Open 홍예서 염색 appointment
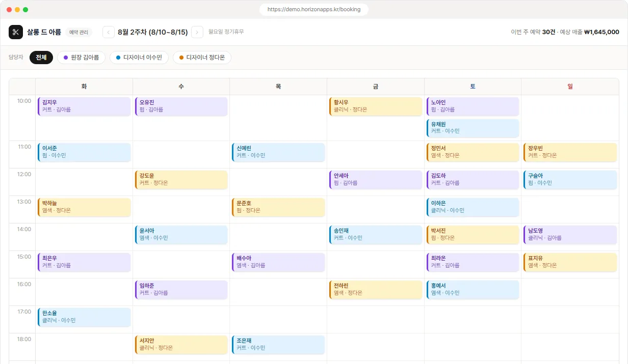 tap(473, 290)
